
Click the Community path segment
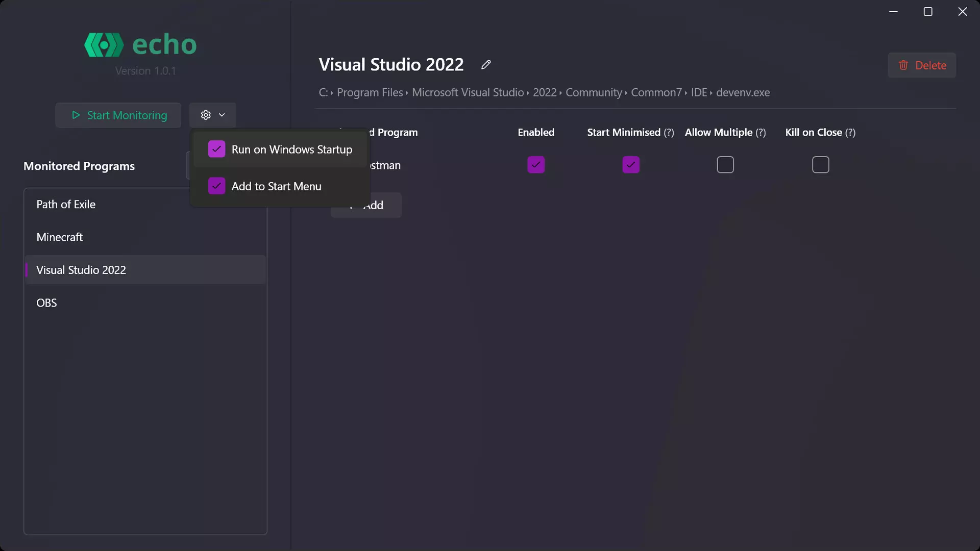click(594, 92)
